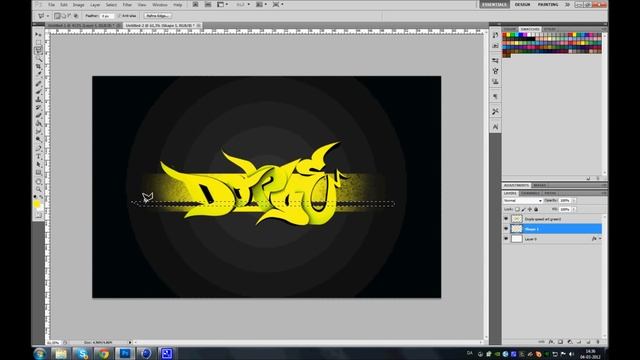Screen dimensions: 640x360
Task: Toggle Quick Mask mode in toolbox
Action: [38, 215]
